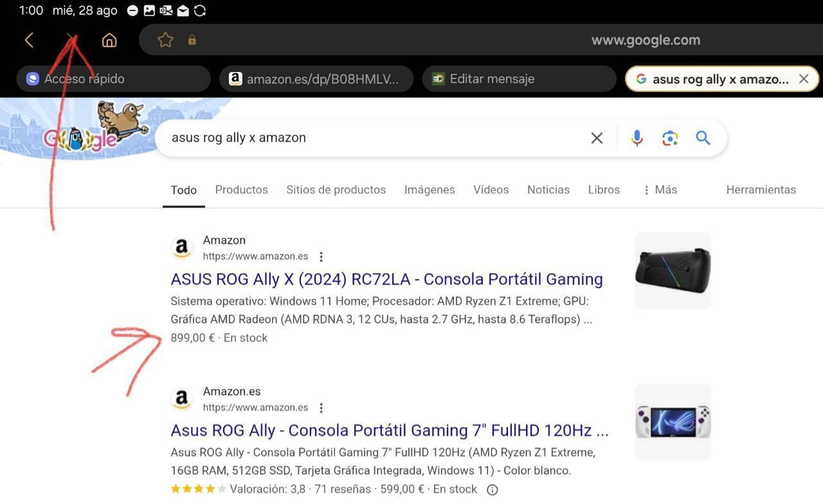Switch to the Productos tab

(x=241, y=190)
